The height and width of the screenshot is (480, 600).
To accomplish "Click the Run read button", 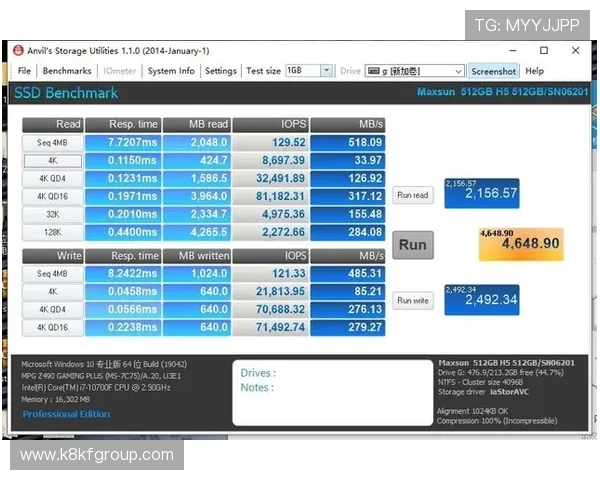I will click(413, 195).
